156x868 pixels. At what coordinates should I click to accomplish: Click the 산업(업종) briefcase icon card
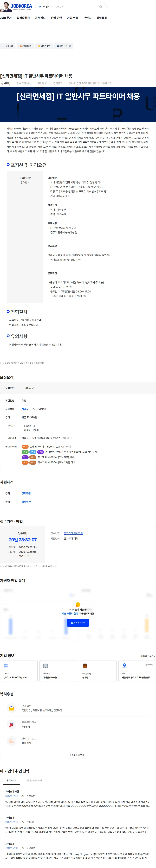[x=98, y=671]
